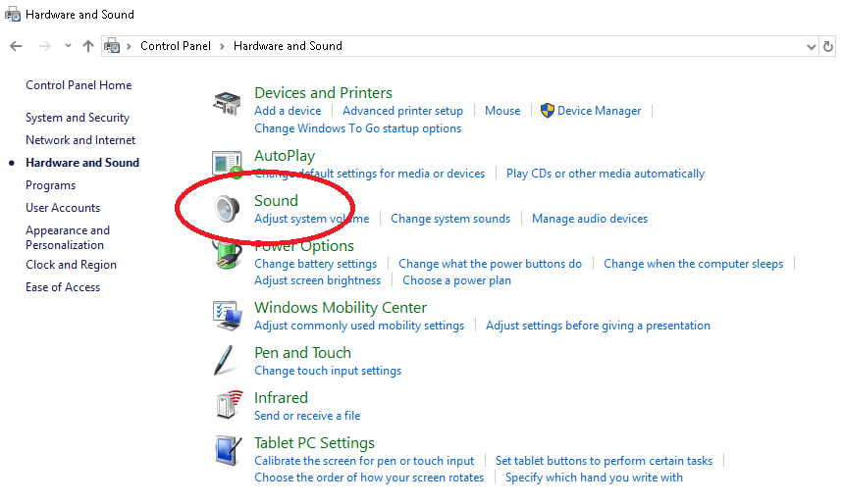The image size is (842, 504).
Task: Select Network and Internet category
Action: (80, 140)
